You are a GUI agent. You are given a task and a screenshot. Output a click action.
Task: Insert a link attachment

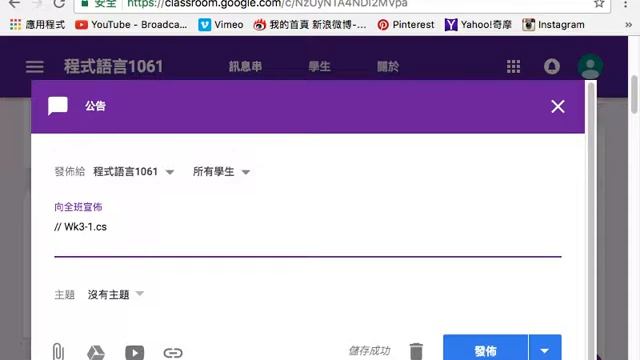click(173, 352)
